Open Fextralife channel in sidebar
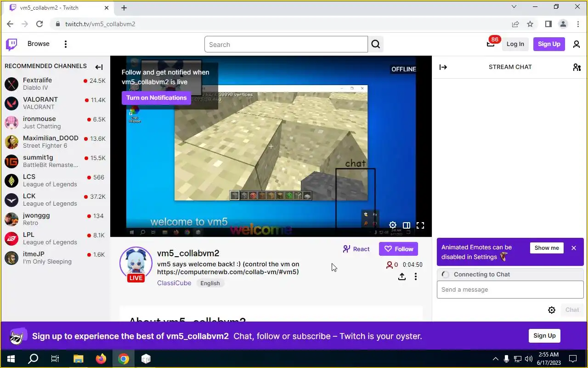The width and height of the screenshot is (588, 368). tap(55, 84)
